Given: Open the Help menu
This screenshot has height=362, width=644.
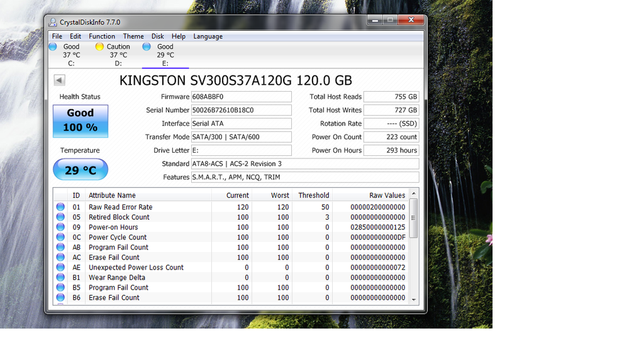Looking at the screenshot, I should click(x=179, y=36).
